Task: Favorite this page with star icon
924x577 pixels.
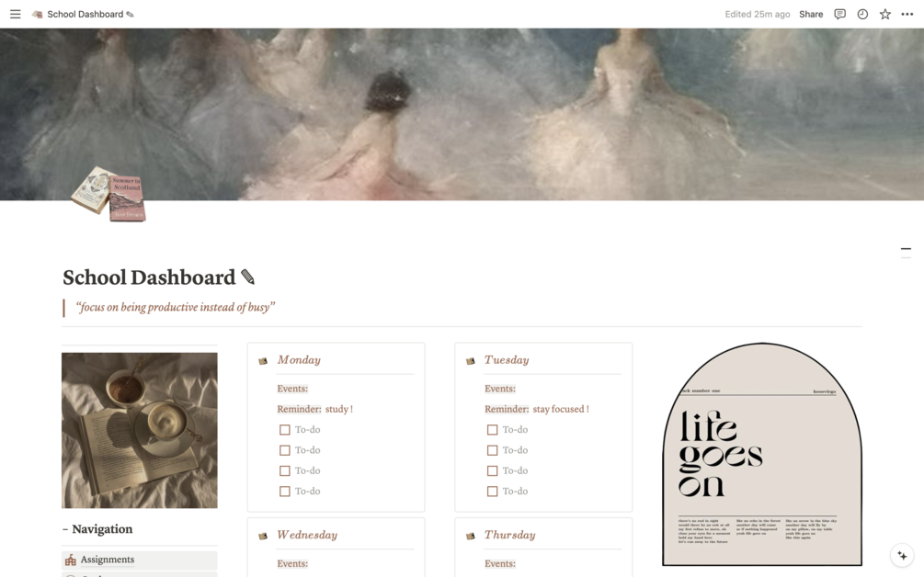Action: 884,14
